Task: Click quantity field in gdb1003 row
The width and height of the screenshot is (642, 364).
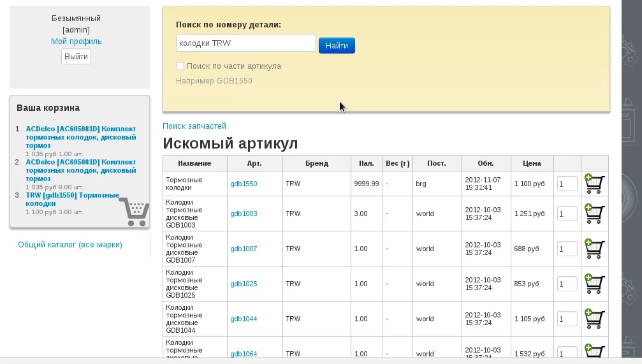Action: (567, 214)
